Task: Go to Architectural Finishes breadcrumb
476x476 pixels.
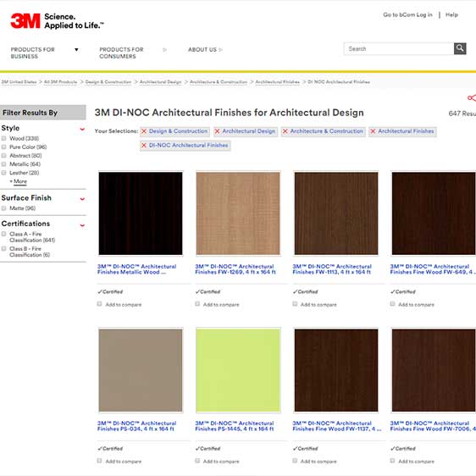Action: point(278,82)
